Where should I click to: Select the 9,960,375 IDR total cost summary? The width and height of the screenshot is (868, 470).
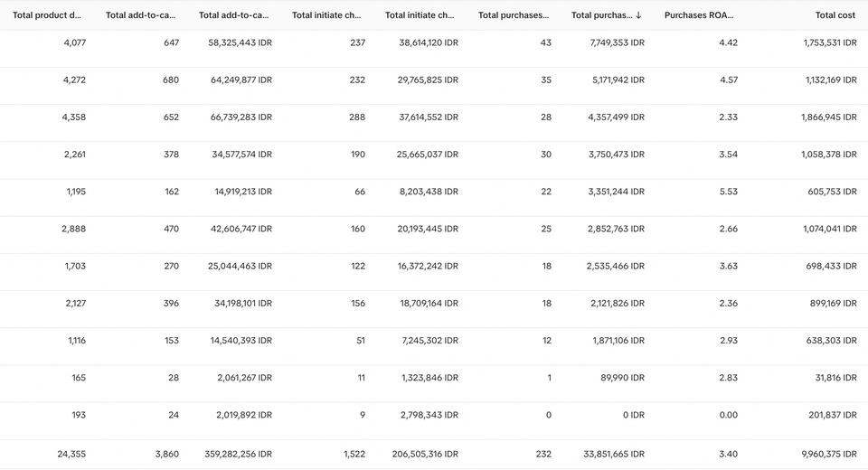(x=828, y=454)
